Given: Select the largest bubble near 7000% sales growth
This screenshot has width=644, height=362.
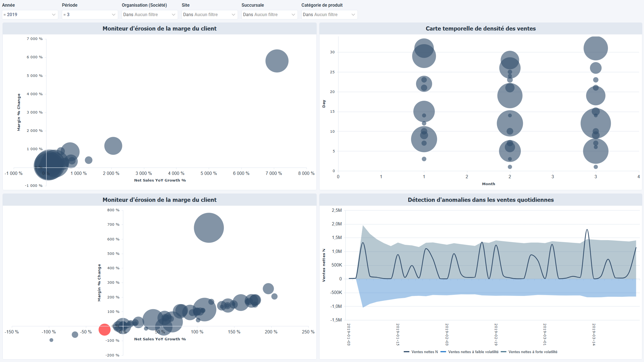Looking at the screenshot, I should tap(277, 61).
